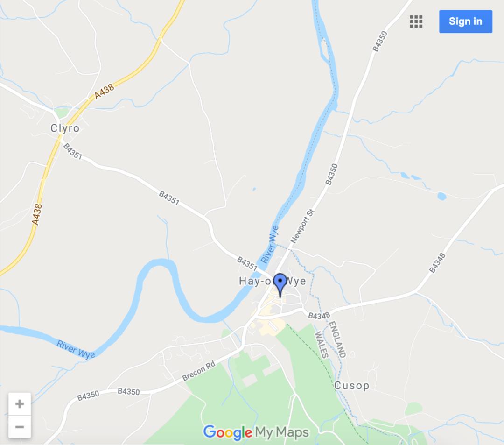
Task: Click the Sign in button
Action: pyautogui.click(x=465, y=21)
